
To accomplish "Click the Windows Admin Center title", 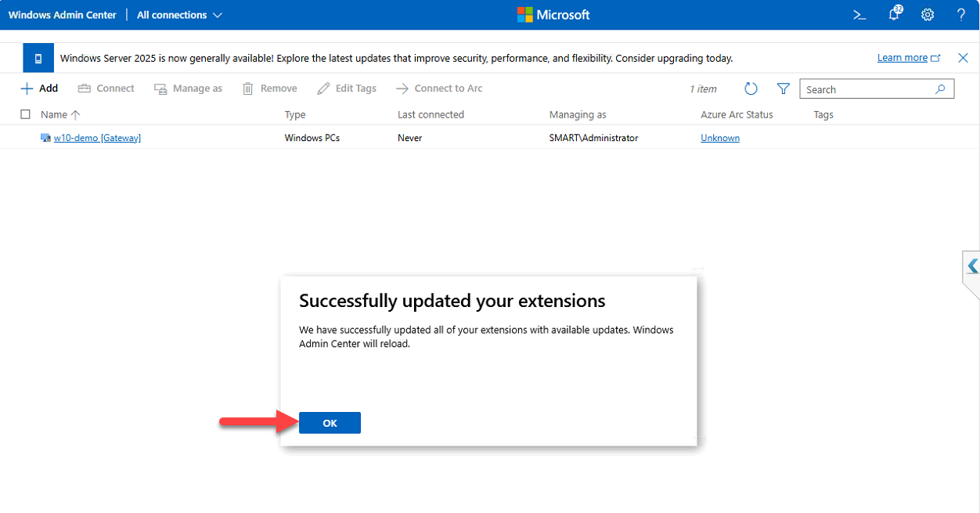I will point(62,15).
